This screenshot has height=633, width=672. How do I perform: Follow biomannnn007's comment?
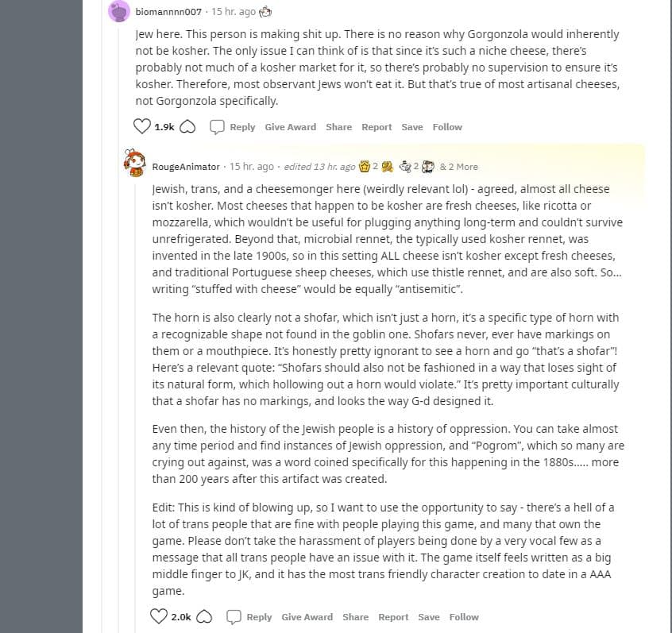(x=447, y=127)
